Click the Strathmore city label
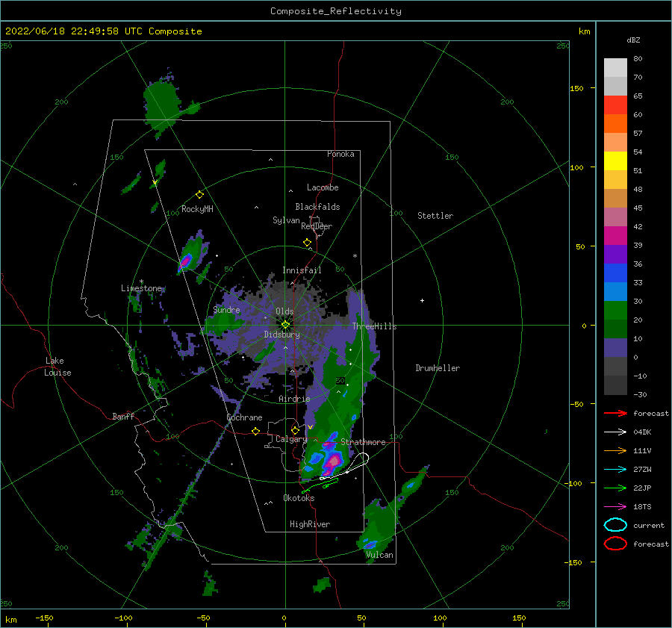This screenshot has height=628, width=672. point(363,442)
